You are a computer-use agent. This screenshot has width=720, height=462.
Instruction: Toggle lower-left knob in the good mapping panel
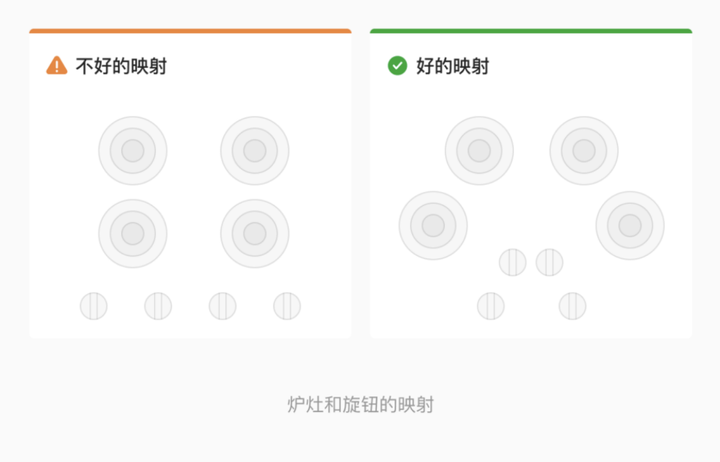490,306
